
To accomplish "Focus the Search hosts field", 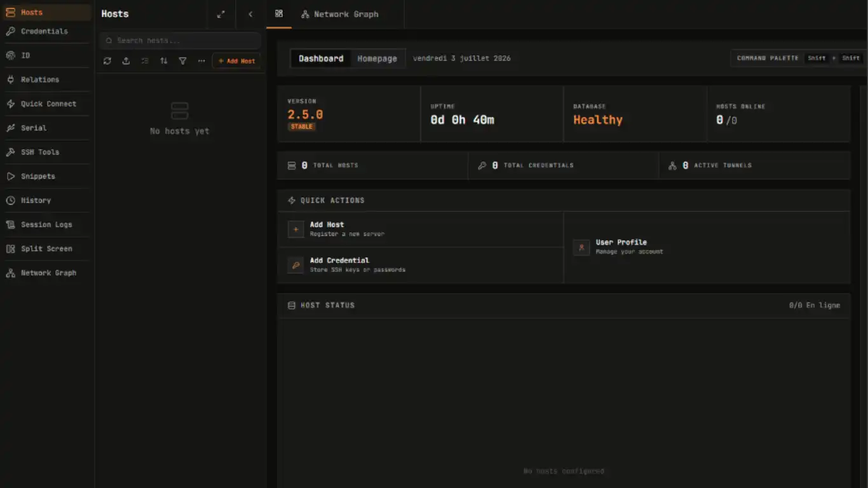I will (x=180, y=41).
